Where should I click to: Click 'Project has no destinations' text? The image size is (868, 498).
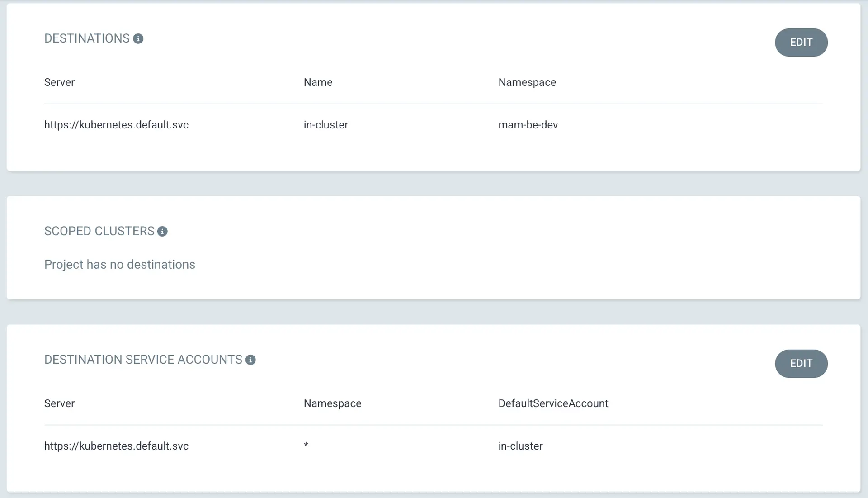pyautogui.click(x=119, y=265)
